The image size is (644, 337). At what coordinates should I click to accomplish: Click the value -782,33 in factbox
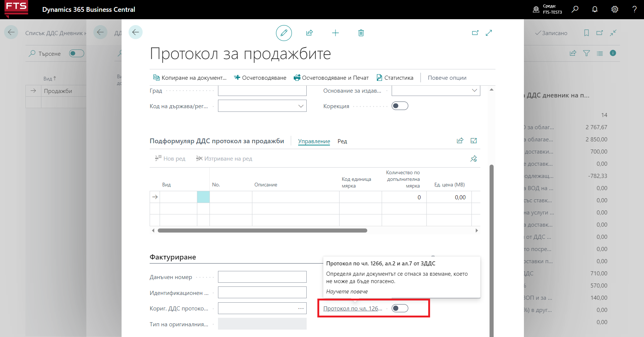click(x=597, y=176)
